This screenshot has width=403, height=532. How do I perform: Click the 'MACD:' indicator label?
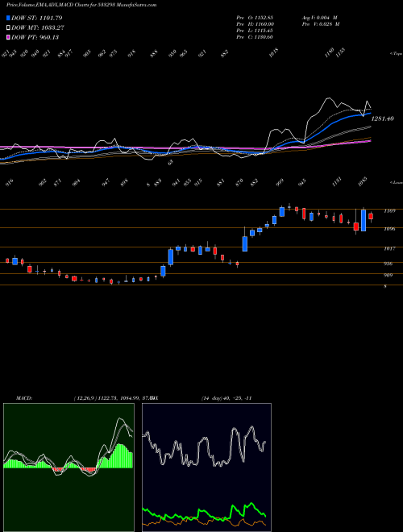pyautogui.click(x=24, y=398)
